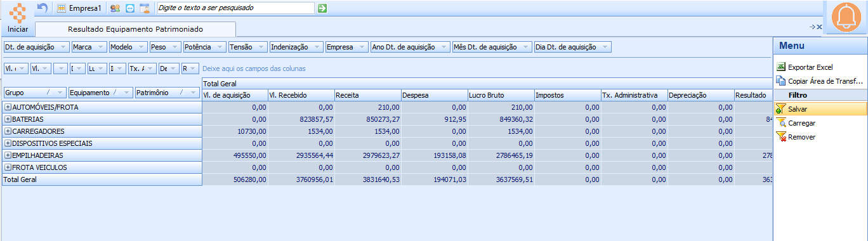Viewport: 868px width, 241px height.
Task: Click the Resultado column header
Action: 753,95
